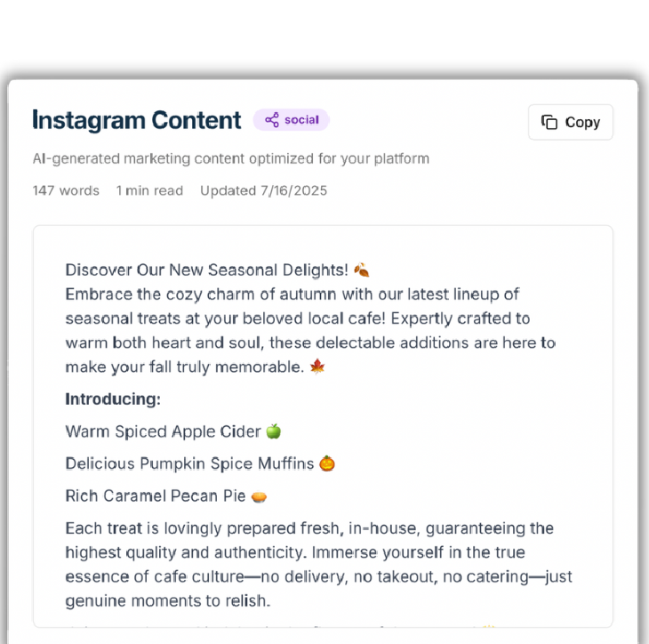Click the "Warm Spiced Apple Cider" line
Viewport: 649px width, 644px height.
point(163,431)
